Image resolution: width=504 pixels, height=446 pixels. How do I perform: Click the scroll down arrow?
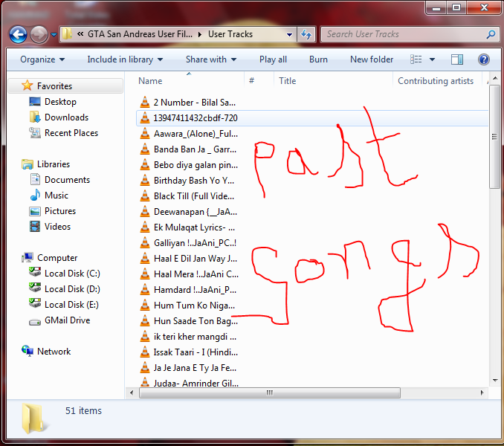[x=495, y=381]
